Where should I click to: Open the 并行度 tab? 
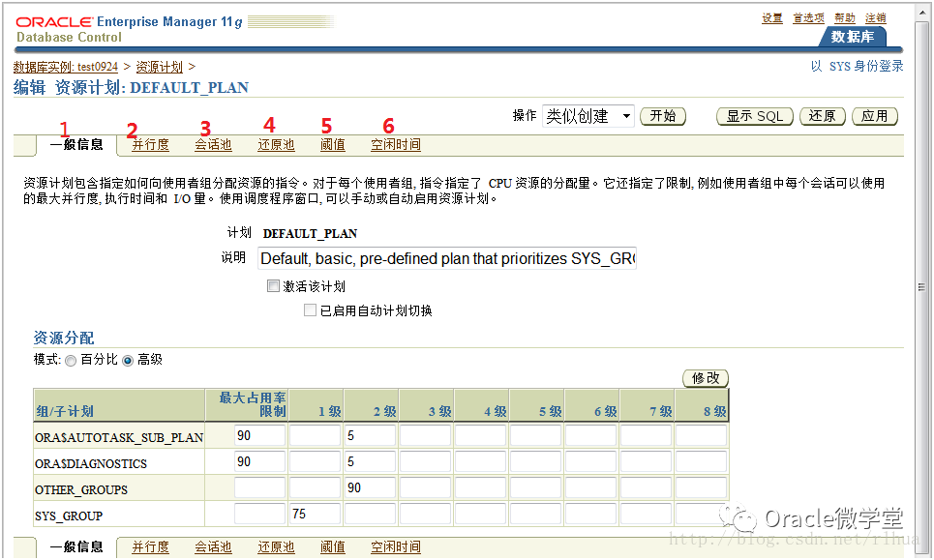(150, 144)
